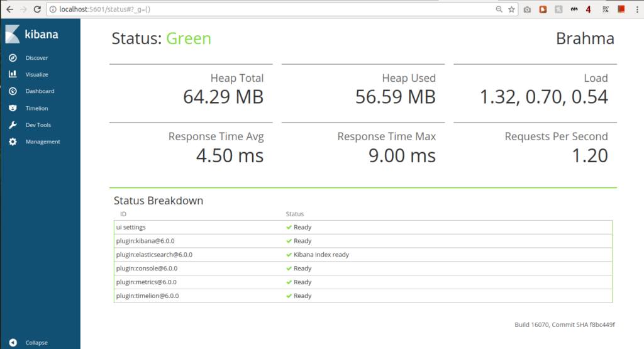Click Build 16070 commit SHA text
The image size is (644, 349).
point(565,324)
